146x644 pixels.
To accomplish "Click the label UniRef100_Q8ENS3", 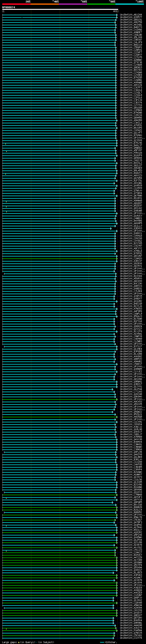I will coord(131,67).
